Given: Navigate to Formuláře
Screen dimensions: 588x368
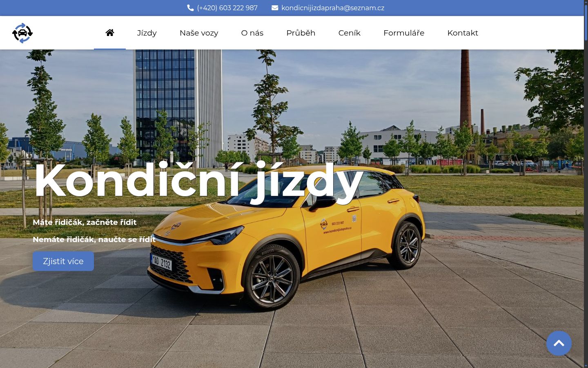Looking at the screenshot, I should pyautogui.click(x=404, y=33).
